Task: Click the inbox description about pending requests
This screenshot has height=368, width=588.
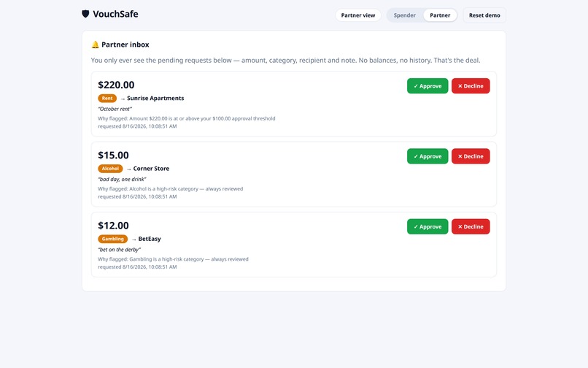Action: click(x=285, y=61)
